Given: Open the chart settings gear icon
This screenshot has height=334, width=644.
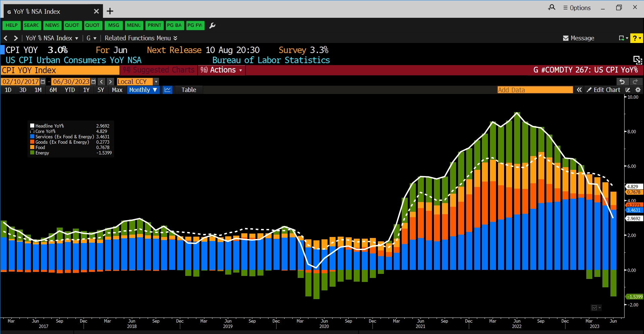Looking at the screenshot, I should [638, 90].
